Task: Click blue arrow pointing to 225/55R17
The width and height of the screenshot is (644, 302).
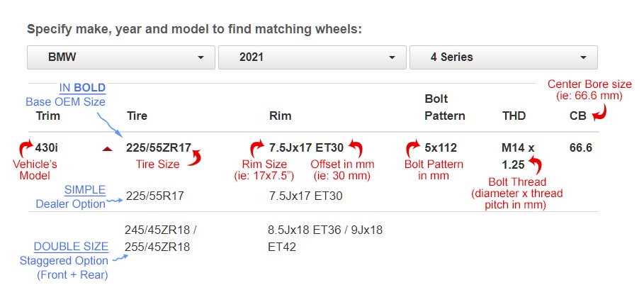Action: tap(115, 201)
